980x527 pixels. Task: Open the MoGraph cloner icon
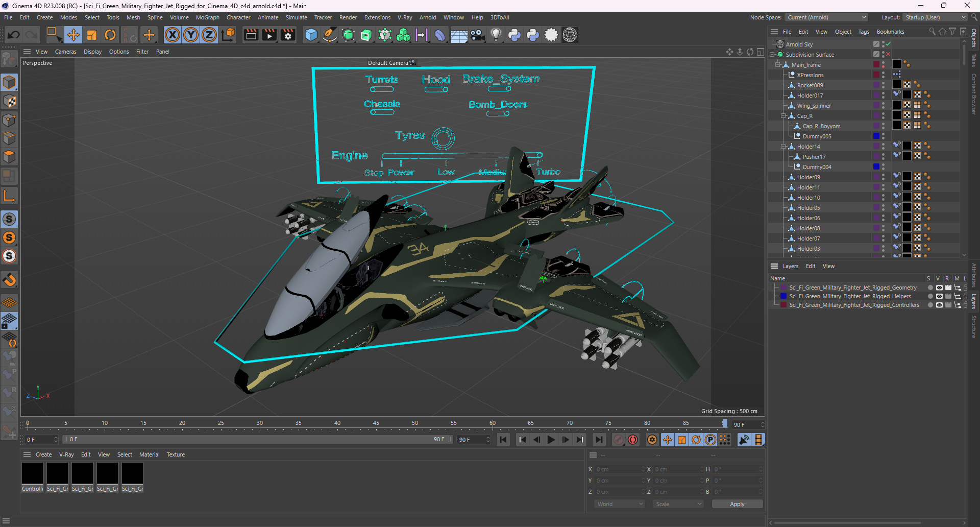point(403,35)
